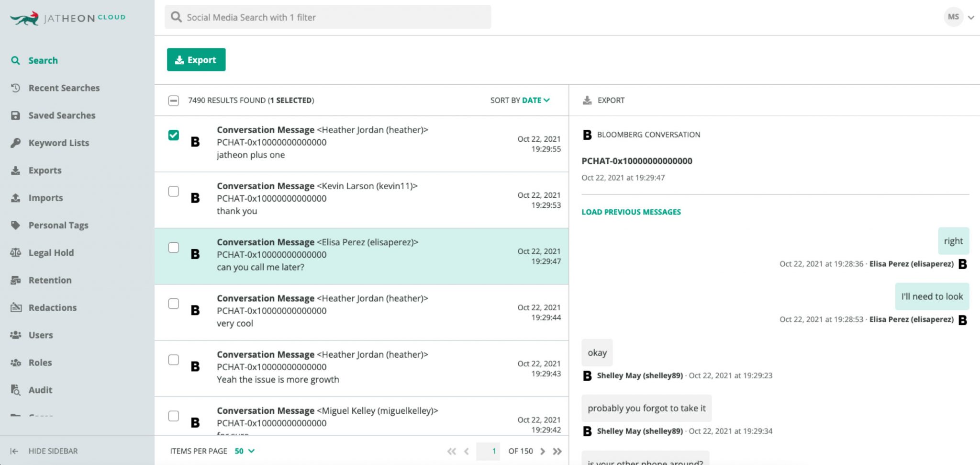This screenshot has width=980, height=465.
Task: Go to the previous results page
Action: coord(467,451)
